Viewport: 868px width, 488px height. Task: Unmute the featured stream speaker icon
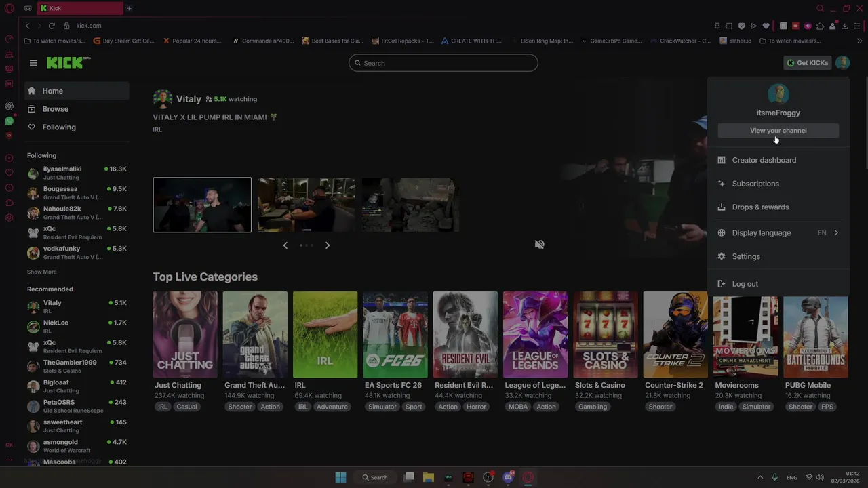539,245
